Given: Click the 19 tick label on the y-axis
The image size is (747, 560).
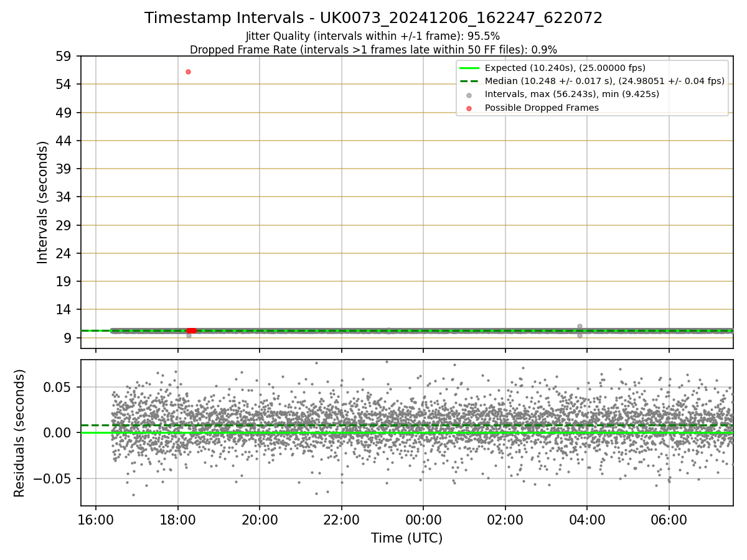Looking at the screenshot, I should (65, 282).
